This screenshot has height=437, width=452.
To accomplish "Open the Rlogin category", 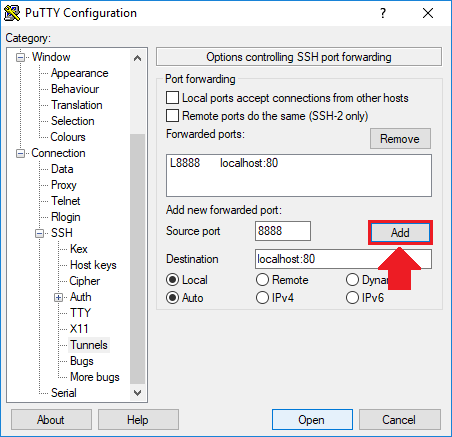I will [x=66, y=217].
